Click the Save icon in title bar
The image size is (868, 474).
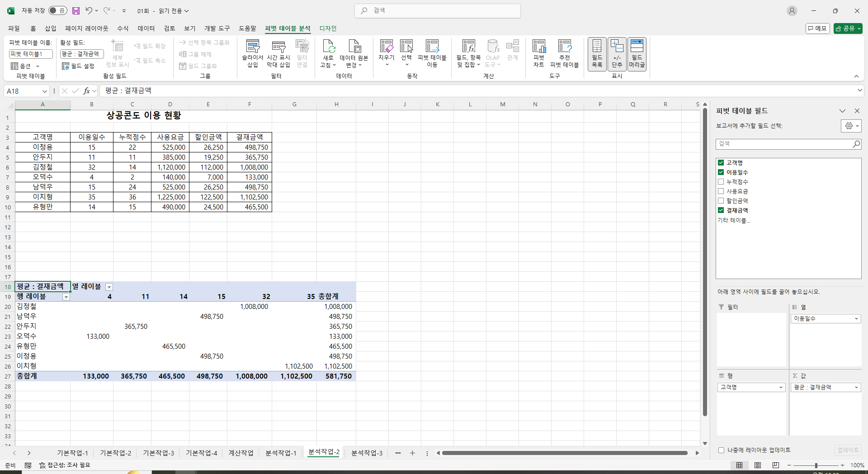pyautogui.click(x=76, y=11)
